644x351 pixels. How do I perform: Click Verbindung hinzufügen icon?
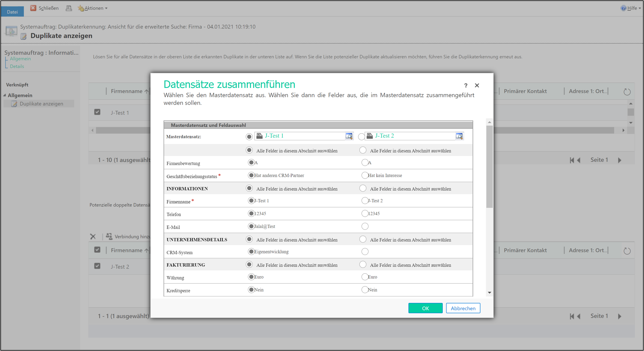109,237
